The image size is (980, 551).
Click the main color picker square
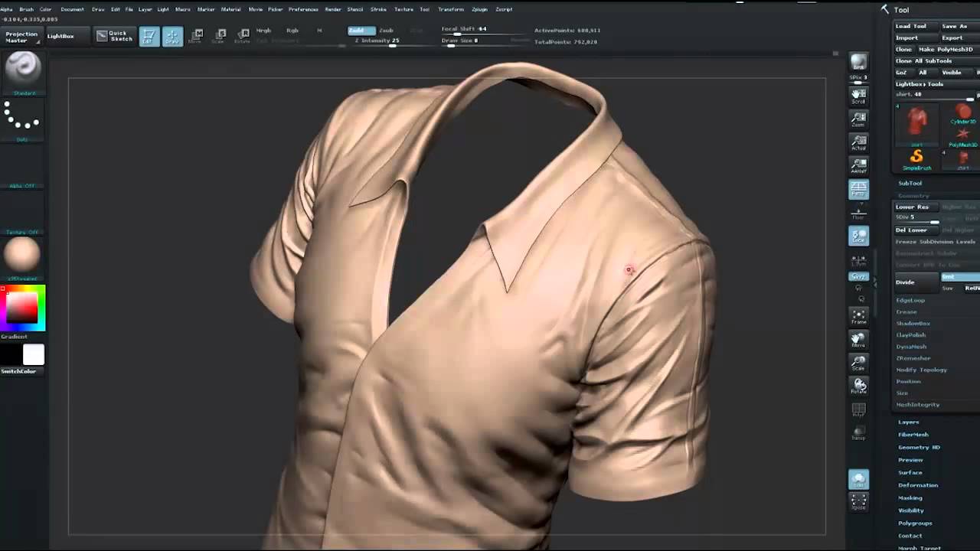click(22, 308)
